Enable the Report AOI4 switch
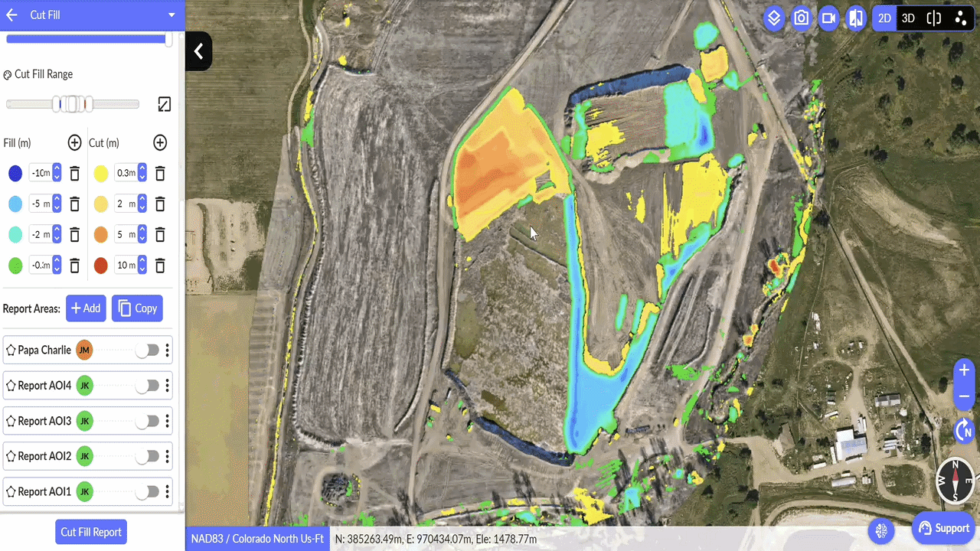 point(147,386)
